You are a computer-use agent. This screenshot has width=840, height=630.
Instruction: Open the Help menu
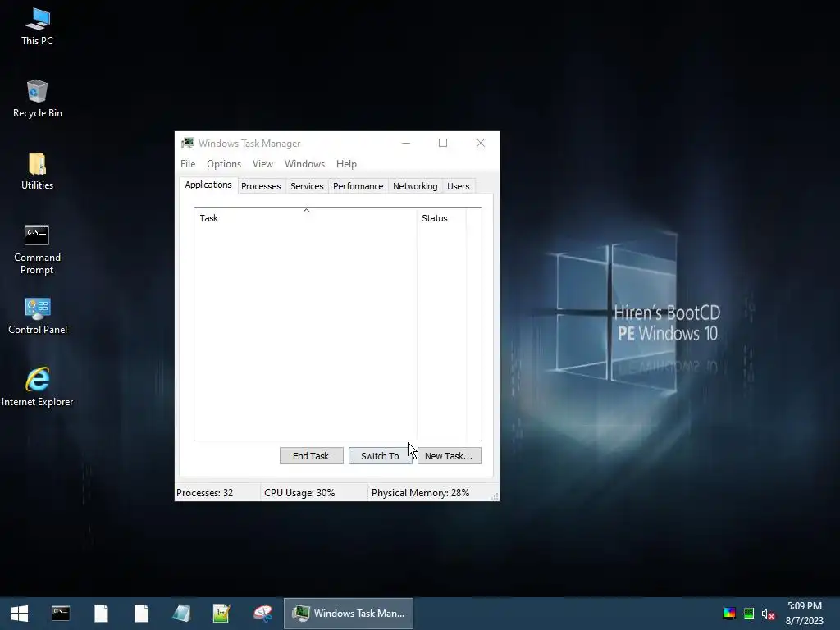pyautogui.click(x=346, y=164)
